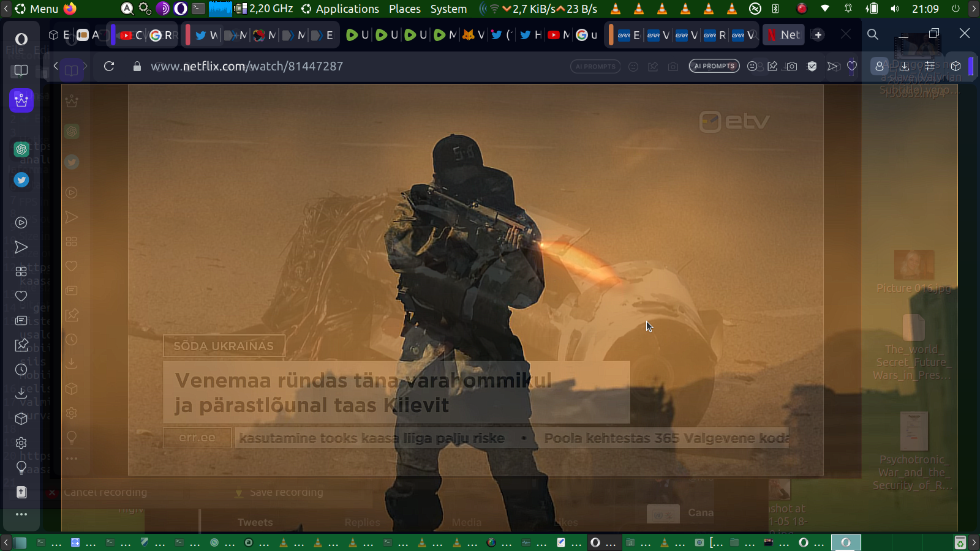Open the user profile icon in toolbar
The image size is (980, 551).
click(880, 66)
